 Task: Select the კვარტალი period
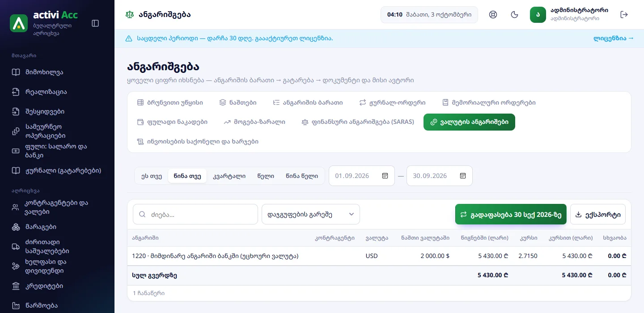[x=229, y=176]
